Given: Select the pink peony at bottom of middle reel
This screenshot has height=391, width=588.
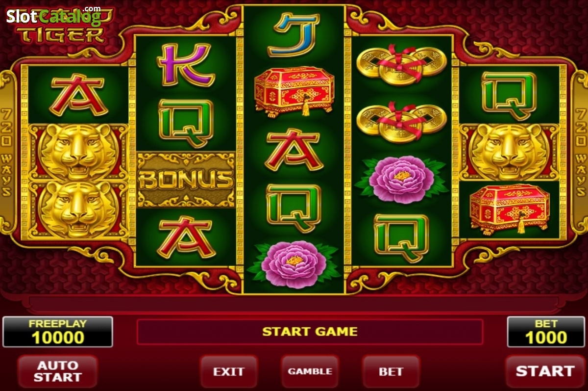Looking at the screenshot, I should [x=294, y=264].
